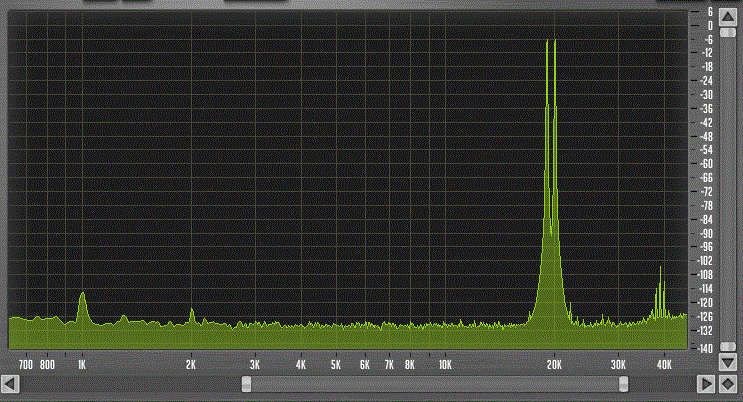Click the 8K frequency axis label
This screenshot has height=402, width=743.
tap(410, 365)
